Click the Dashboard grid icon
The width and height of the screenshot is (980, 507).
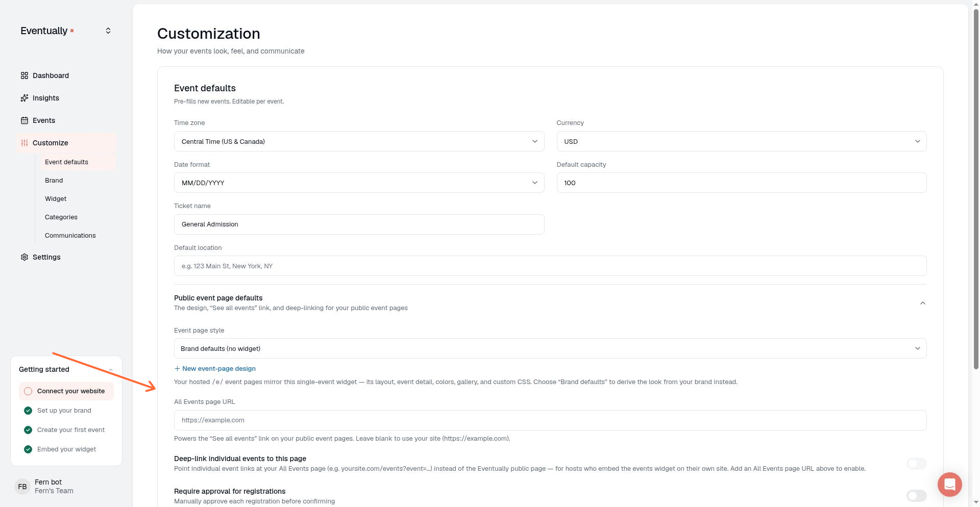(x=24, y=75)
